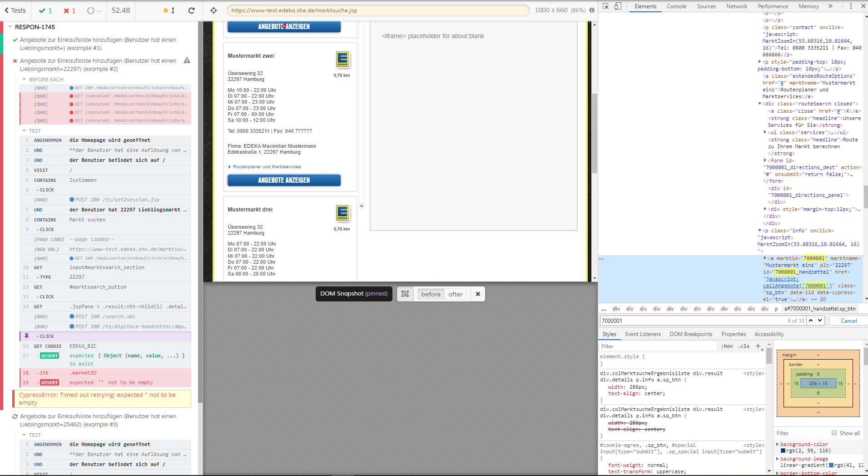Focus the marktsuche.jsp URL bar
The width and height of the screenshot is (868, 476).
click(378, 10)
